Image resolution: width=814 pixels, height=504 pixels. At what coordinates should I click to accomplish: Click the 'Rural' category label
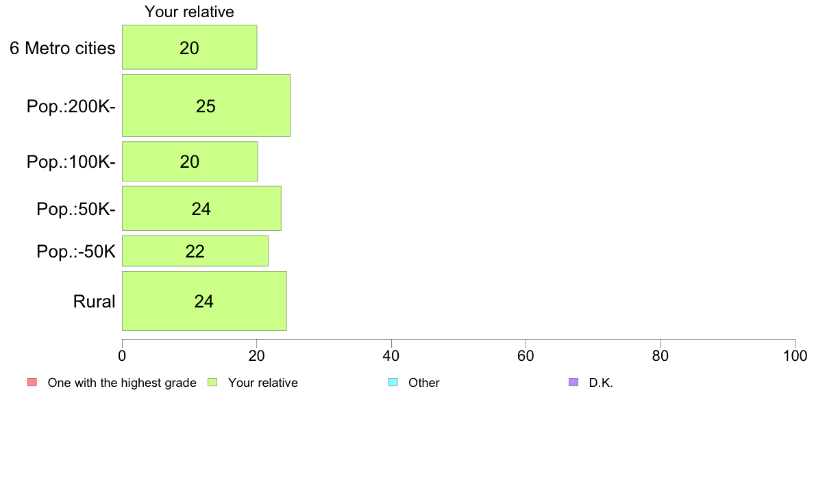(x=94, y=301)
